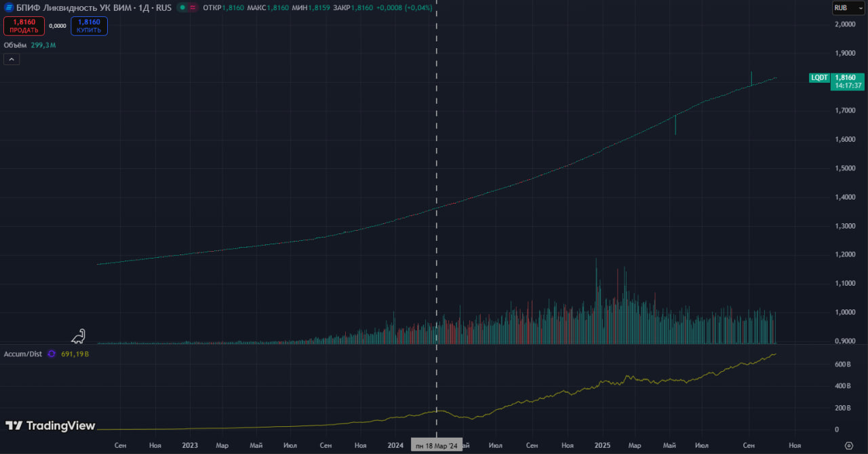
Task: Click the ЗАКР close price value
Action: [361, 7]
